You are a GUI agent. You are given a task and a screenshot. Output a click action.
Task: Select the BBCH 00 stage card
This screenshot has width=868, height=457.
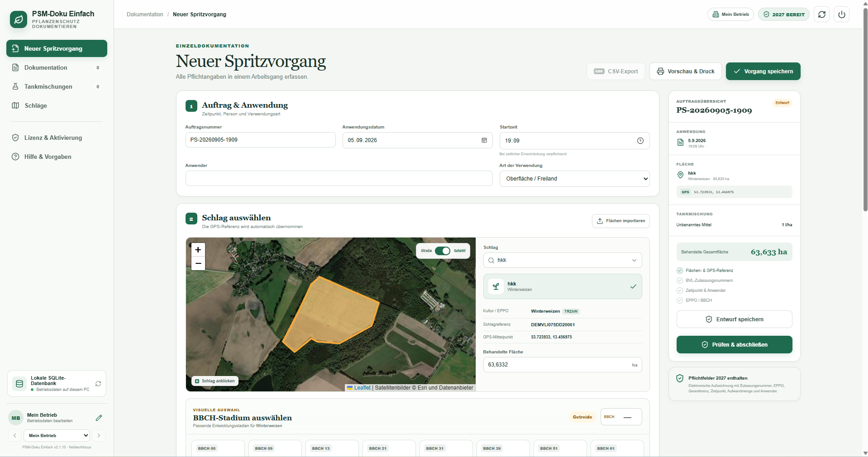tap(218, 448)
